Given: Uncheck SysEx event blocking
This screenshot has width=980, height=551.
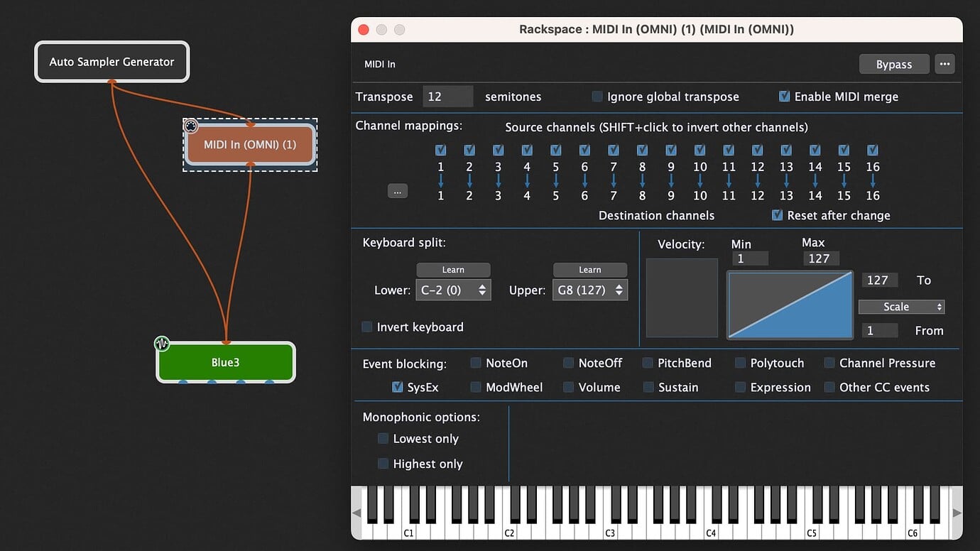Looking at the screenshot, I should tap(398, 387).
